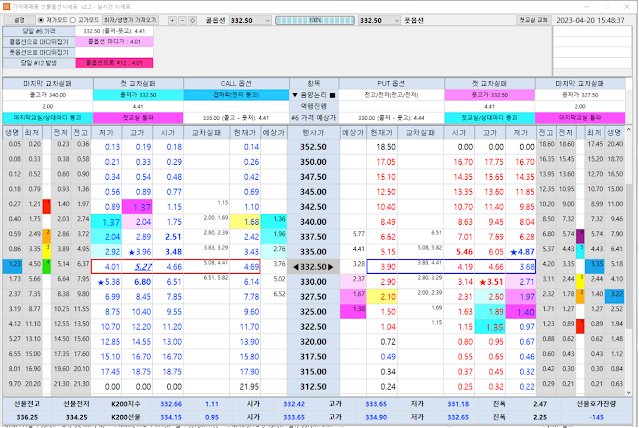This screenshot has width=639, height=428.
Task: Click the magenta 마지막교실 돌파 cell
Action: [x=580, y=118]
